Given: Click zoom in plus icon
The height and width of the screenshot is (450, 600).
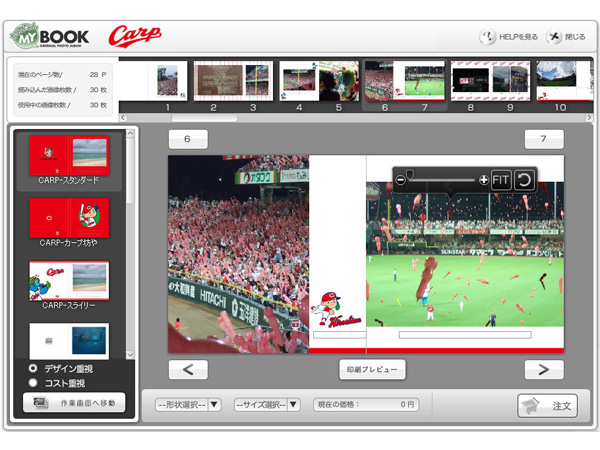Looking at the screenshot, I should [484, 180].
